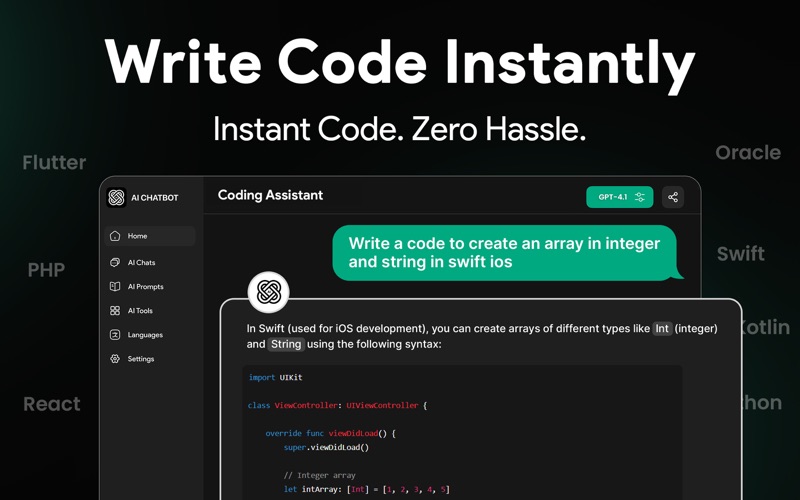Click the AI Chats bubble icon
The height and width of the screenshot is (500, 800).
(115, 262)
